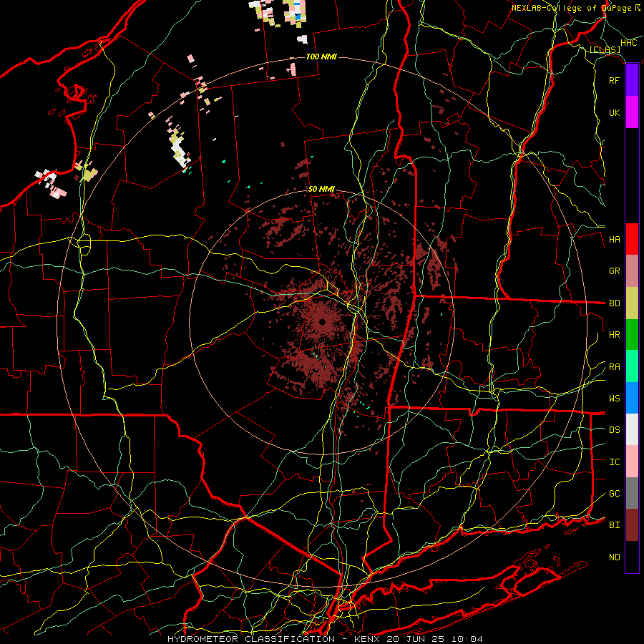Pick the HR green legend swatch
Viewport: 644px width, 644px height.
tap(632, 335)
